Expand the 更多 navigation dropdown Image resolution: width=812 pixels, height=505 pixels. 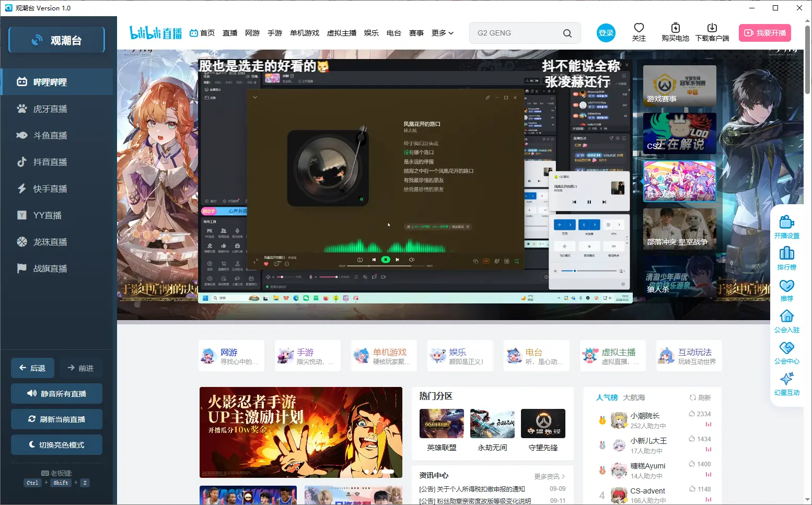(442, 32)
